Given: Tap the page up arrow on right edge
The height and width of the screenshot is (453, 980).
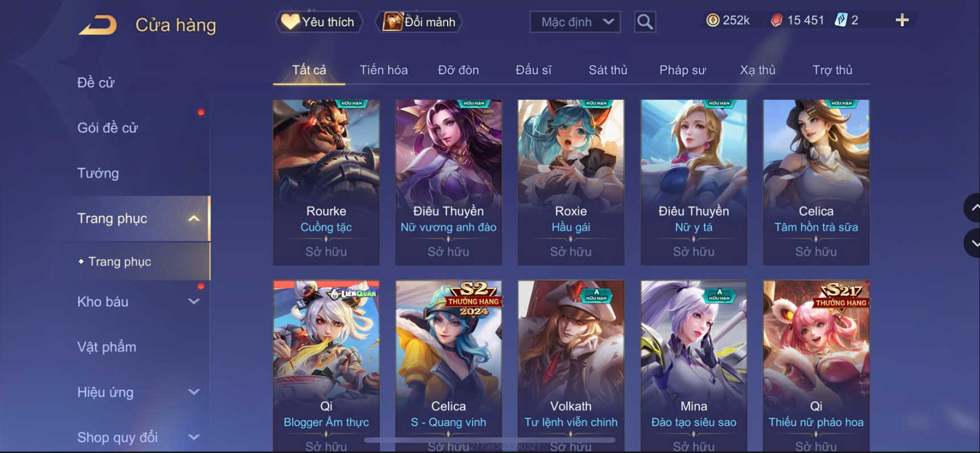Looking at the screenshot, I should pos(972,208).
